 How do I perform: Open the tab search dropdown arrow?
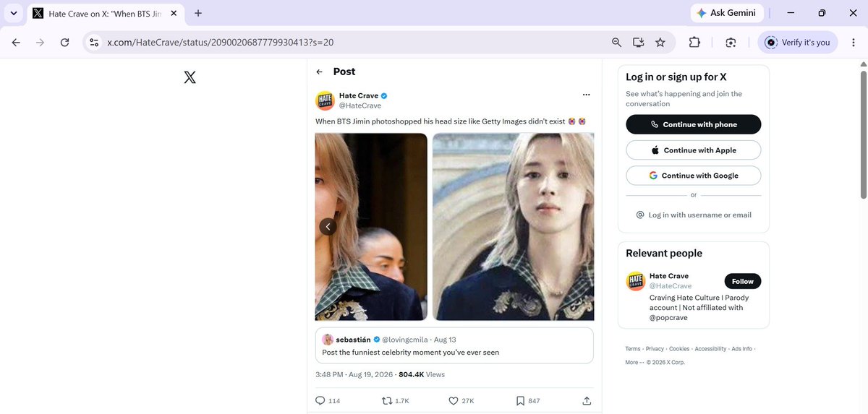pos(13,13)
